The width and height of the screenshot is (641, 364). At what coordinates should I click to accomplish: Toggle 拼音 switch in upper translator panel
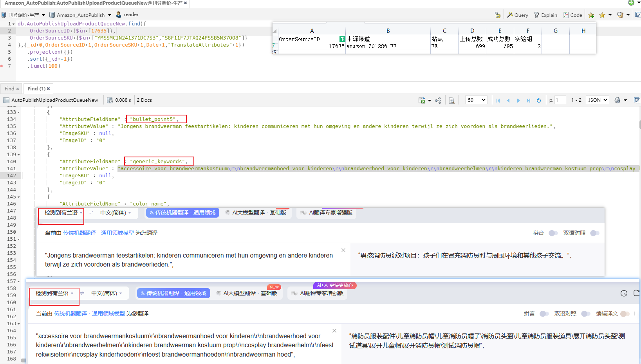(x=553, y=233)
